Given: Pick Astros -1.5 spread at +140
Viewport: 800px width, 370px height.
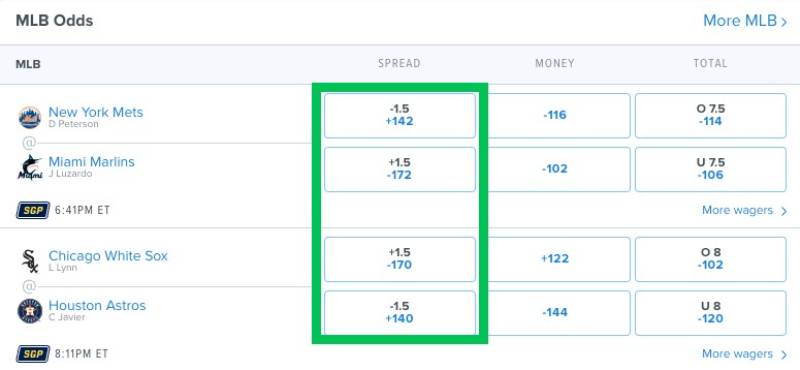Looking at the screenshot, I should coord(399,313).
